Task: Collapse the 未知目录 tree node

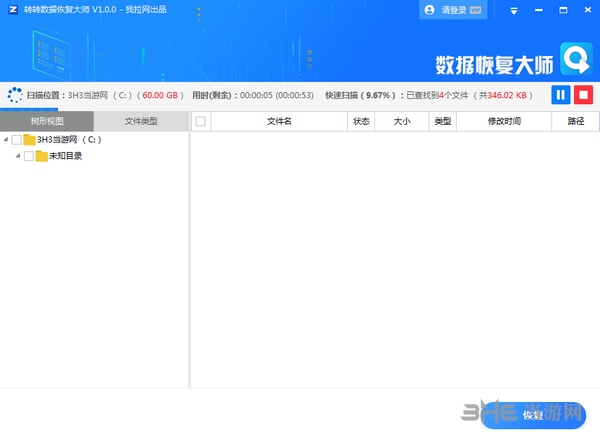Action: click(18, 156)
